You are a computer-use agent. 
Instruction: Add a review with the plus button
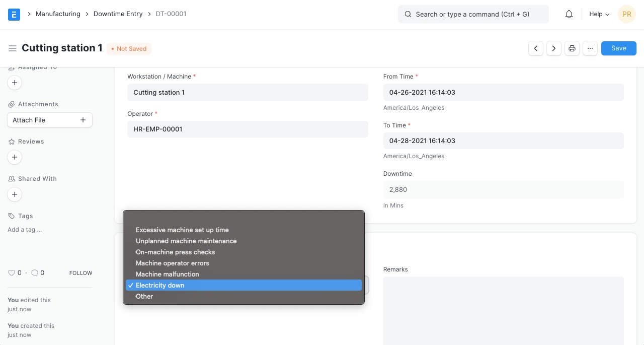tap(15, 157)
